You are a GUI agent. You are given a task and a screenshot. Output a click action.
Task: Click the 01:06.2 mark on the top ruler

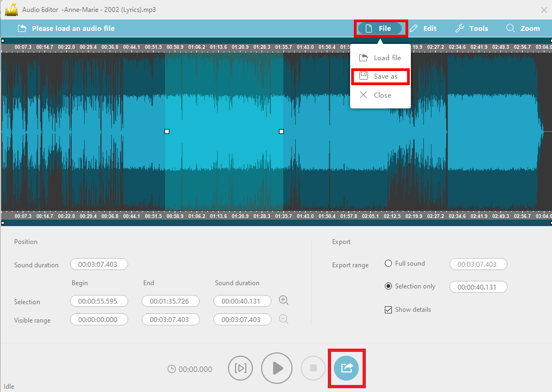click(196, 47)
